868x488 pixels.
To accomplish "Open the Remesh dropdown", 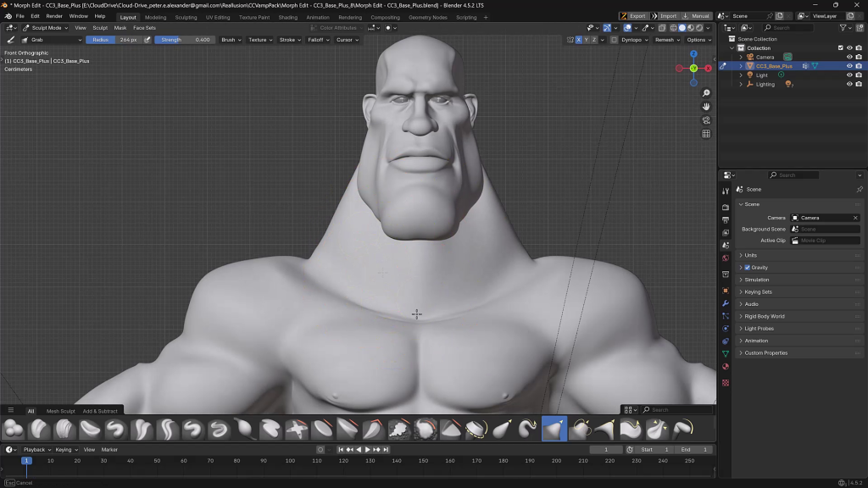I will tap(666, 40).
